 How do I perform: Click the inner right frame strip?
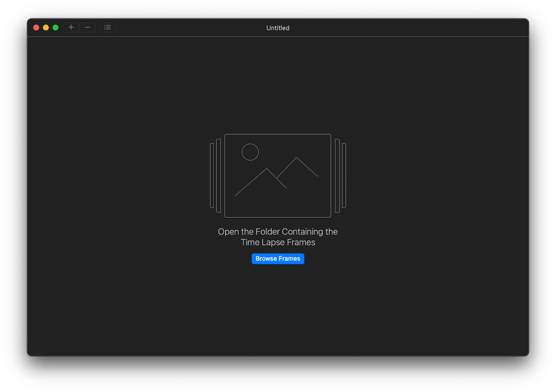tap(337, 175)
